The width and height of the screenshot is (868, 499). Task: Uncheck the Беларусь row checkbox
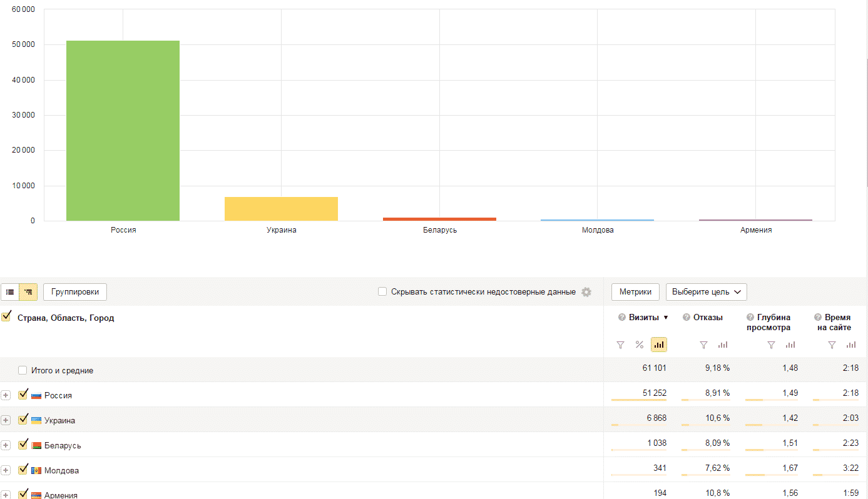pos(23,445)
